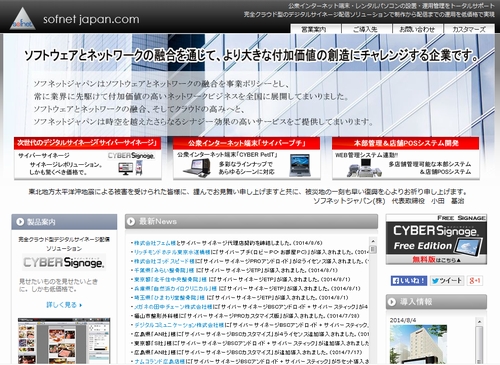Open news link 東京都「北千住中央整骨院」様
This screenshot has width=500, height=365.
[x=170, y=279]
